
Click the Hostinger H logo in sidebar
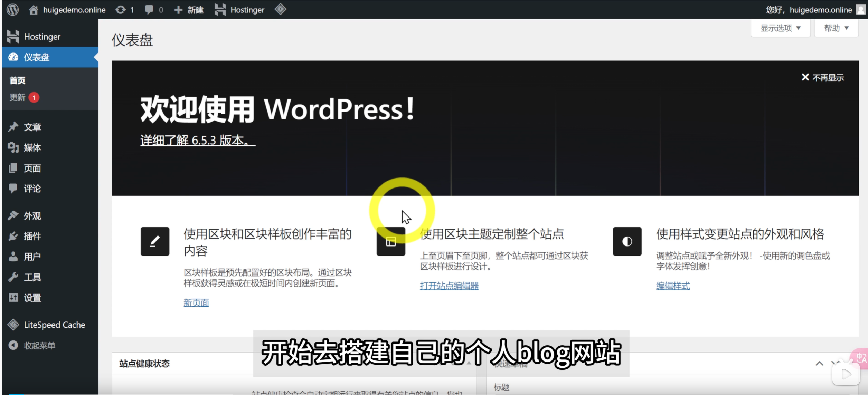(x=13, y=37)
